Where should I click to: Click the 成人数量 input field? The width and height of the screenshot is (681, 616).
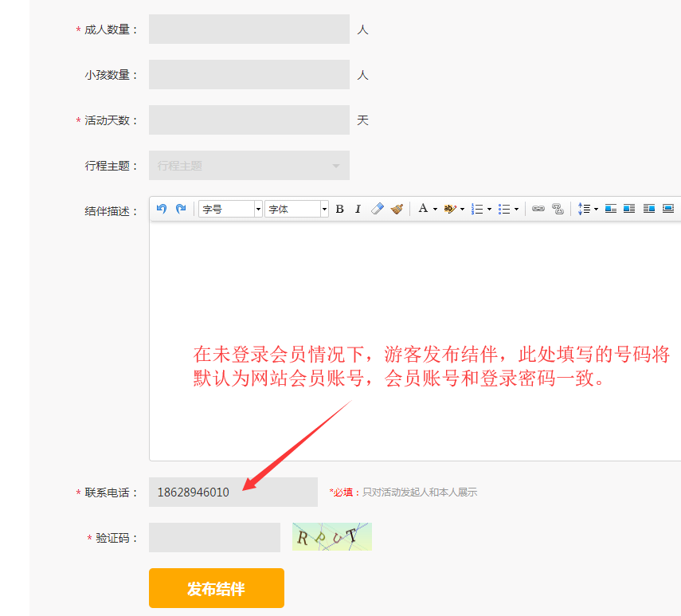249,29
